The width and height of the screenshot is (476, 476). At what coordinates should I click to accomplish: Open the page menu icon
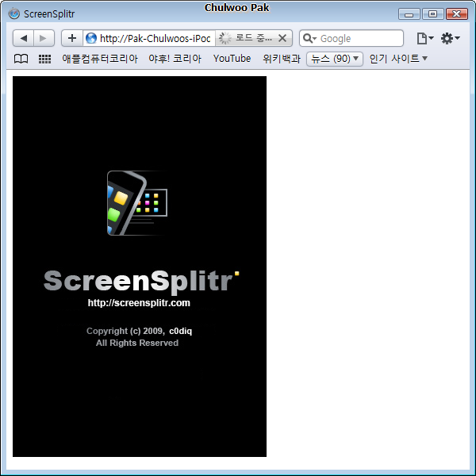point(424,39)
